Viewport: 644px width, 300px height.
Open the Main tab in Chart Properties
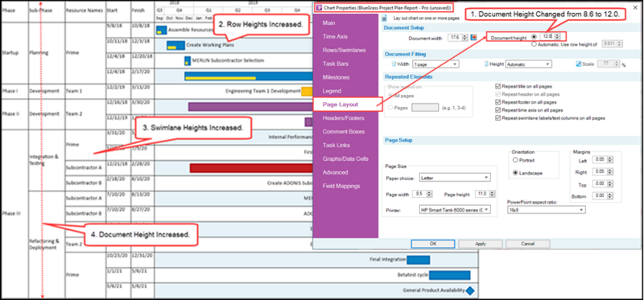pyautogui.click(x=328, y=23)
